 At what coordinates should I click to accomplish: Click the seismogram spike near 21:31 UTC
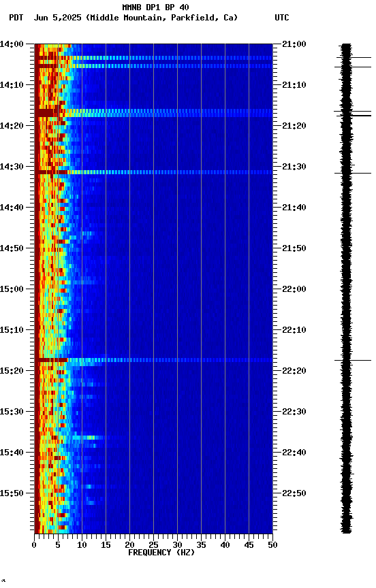pos(353,174)
